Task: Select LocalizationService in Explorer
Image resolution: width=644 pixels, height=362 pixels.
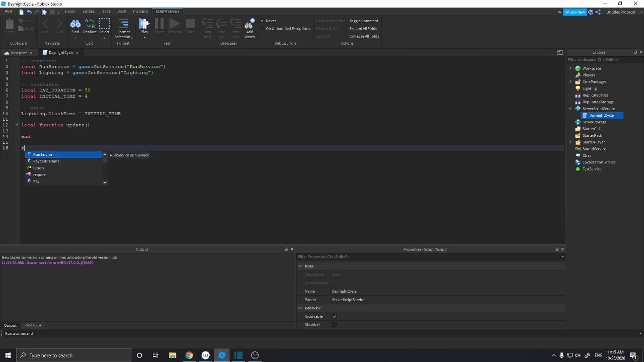Action: (x=599, y=162)
